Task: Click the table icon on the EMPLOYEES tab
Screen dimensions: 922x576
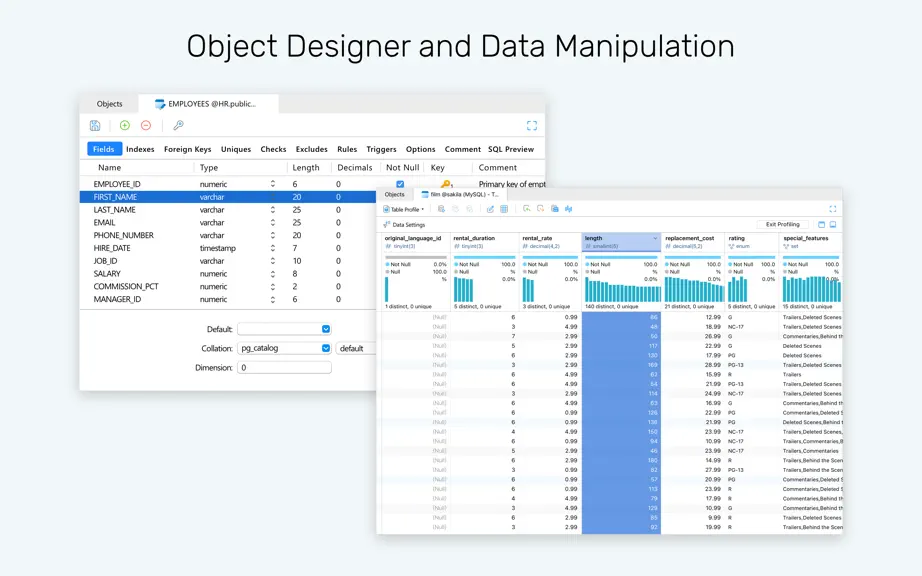Action: 160,104
